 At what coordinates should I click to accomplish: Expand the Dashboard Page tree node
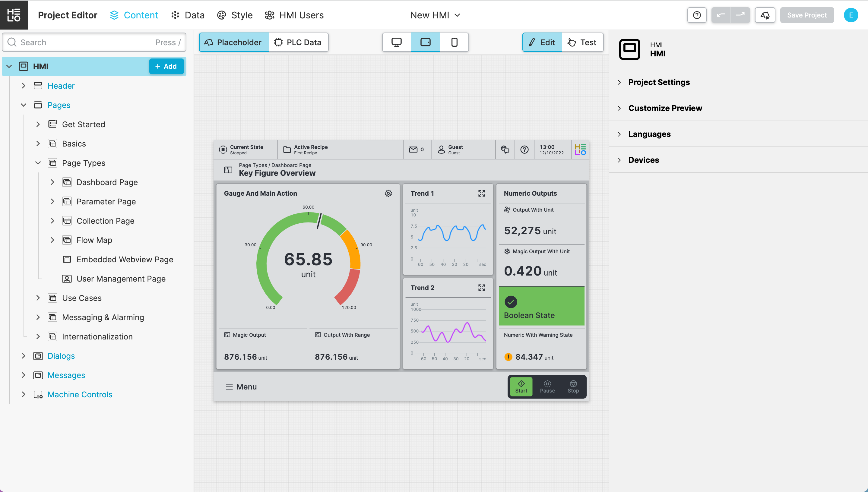coord(52,182)
